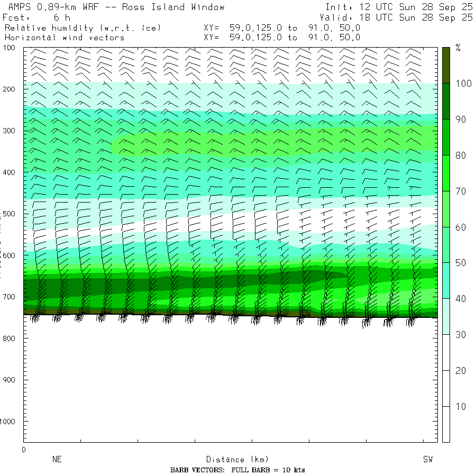Click the pressure axis label '500'
The image size is (476, 476).
(9, 214)
